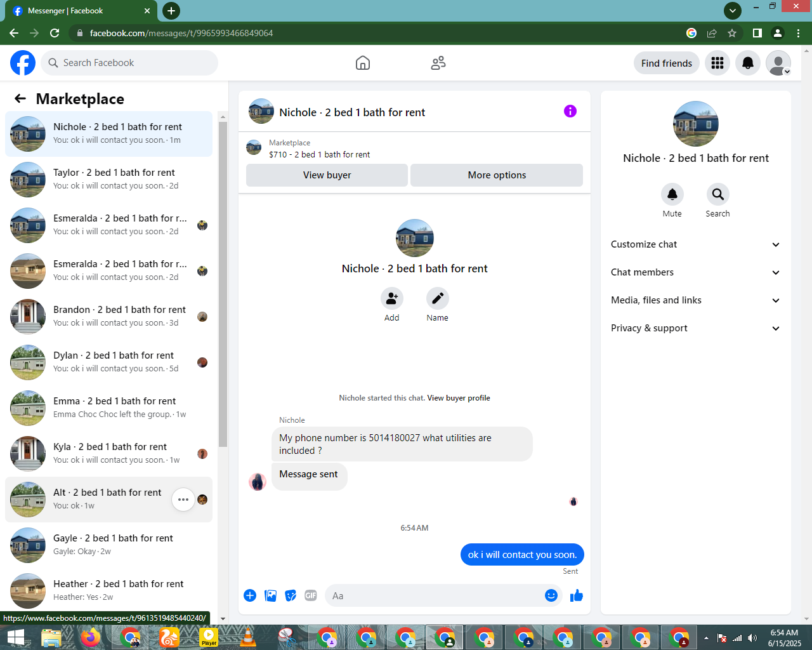Click the Name pencil edit icon
Image resolution: width=812 pixels, height=650 pixels.
(438, 298)
